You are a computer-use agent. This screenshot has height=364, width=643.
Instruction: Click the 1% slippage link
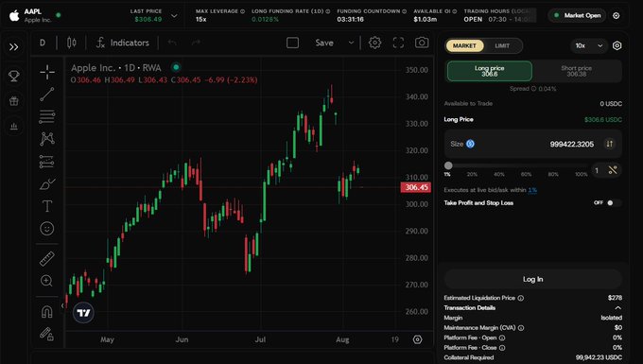tap(532, 190)
